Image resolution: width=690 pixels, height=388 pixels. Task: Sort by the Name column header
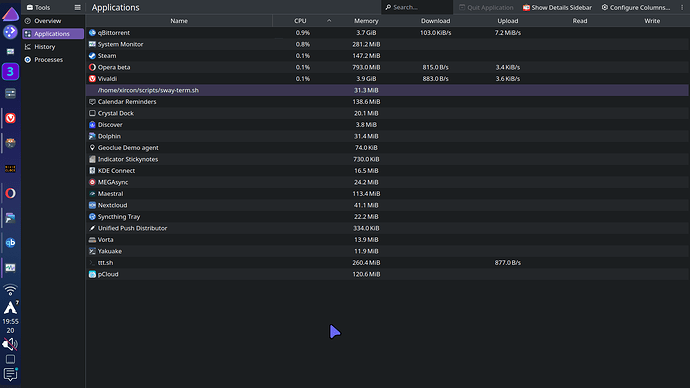click(179, 21)
